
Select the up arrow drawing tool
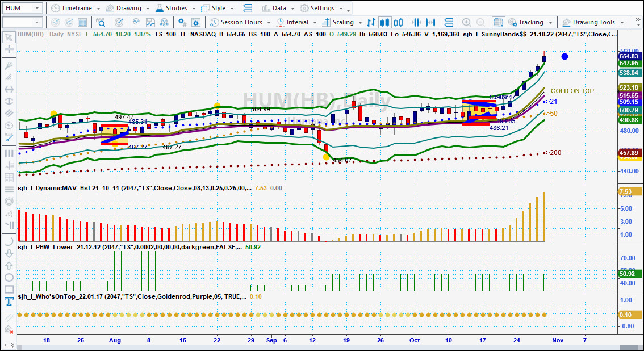point(9,266)
